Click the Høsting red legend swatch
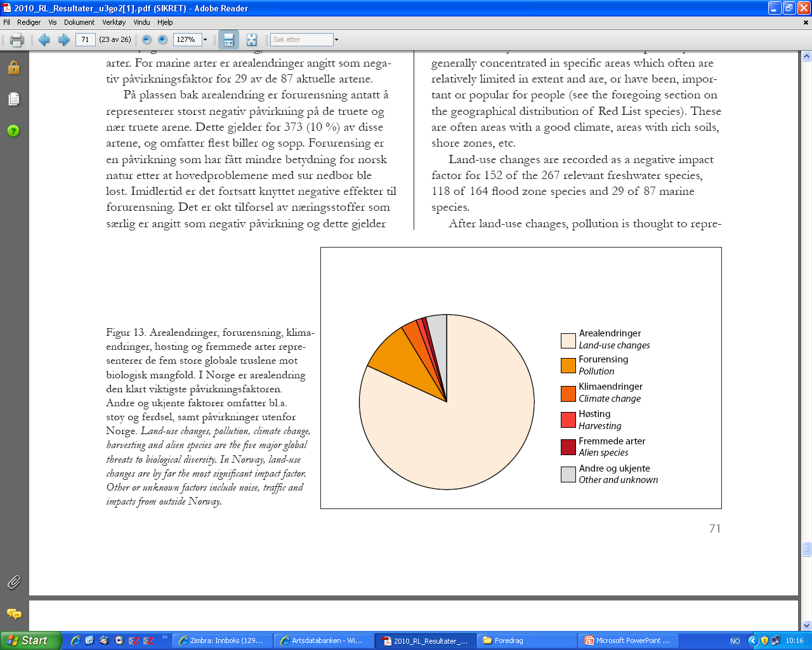 click(568, 420)
